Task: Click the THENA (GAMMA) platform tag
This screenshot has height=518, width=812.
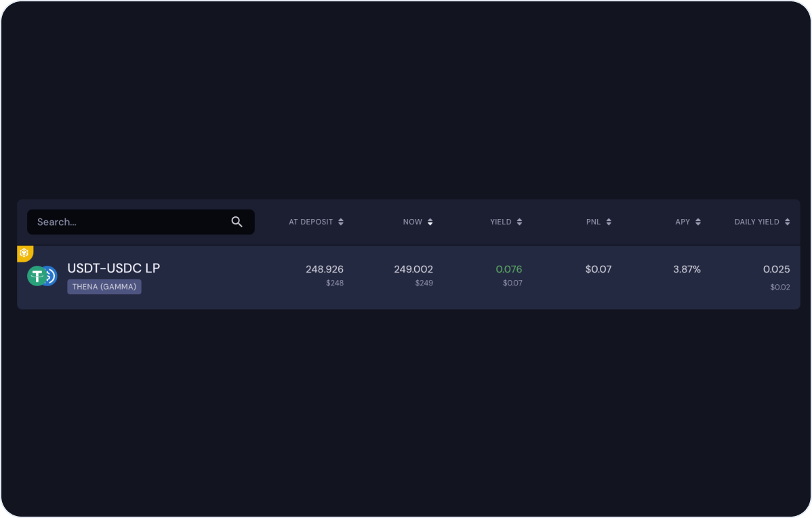Action: 104,286
